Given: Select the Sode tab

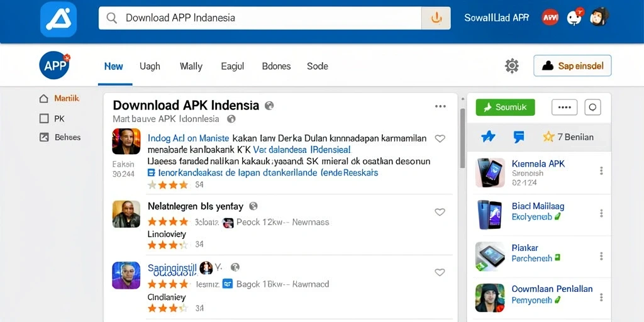Looking at the screenshot, I should coord(318,66).
